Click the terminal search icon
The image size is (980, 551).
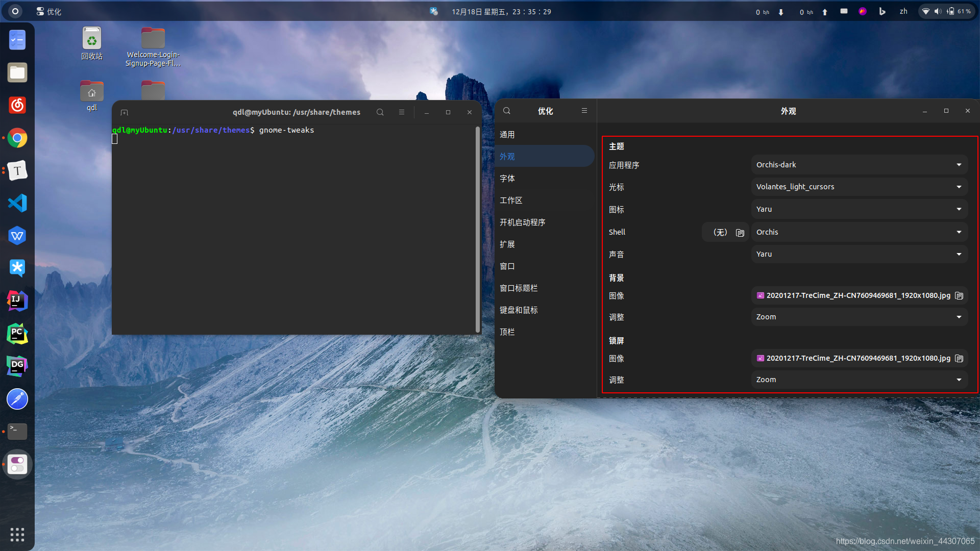click(380, 112)
